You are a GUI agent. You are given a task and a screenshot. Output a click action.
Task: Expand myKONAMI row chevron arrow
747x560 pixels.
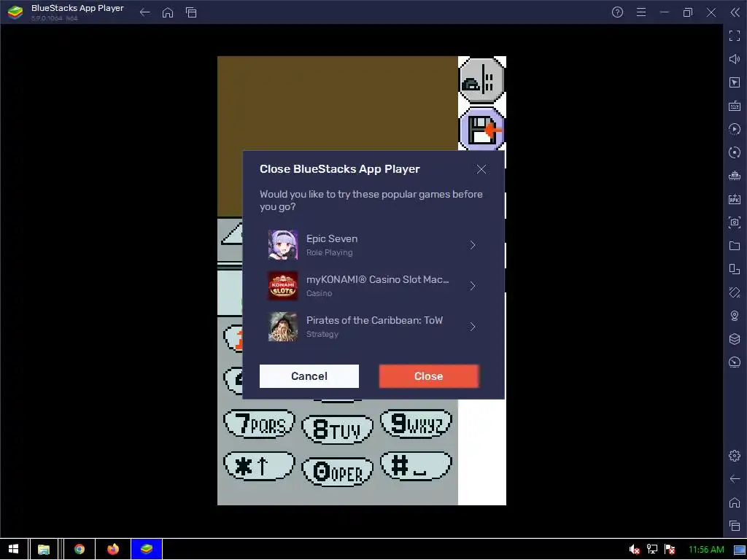(x=473, y=286)
